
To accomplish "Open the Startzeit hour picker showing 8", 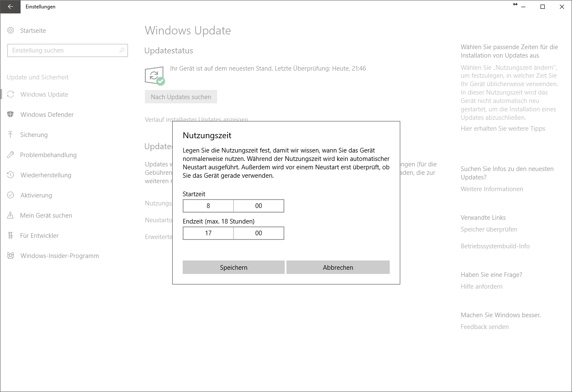I will 208,206.
